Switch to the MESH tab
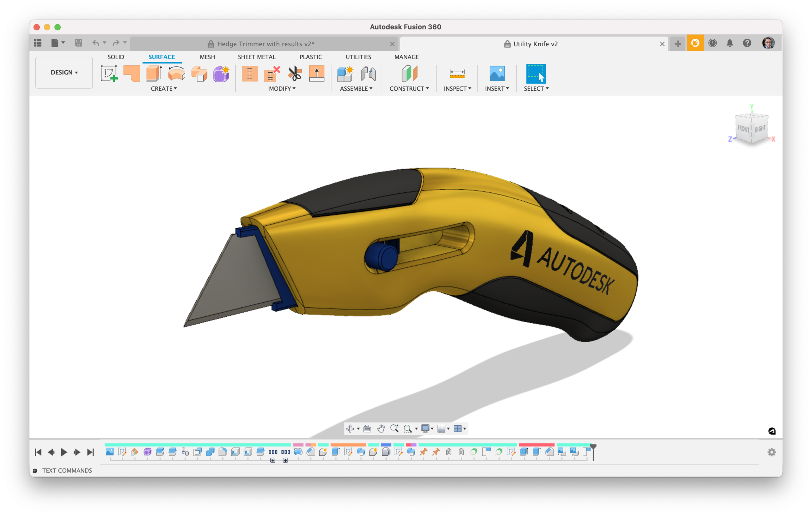 click(x=207, y=57)
